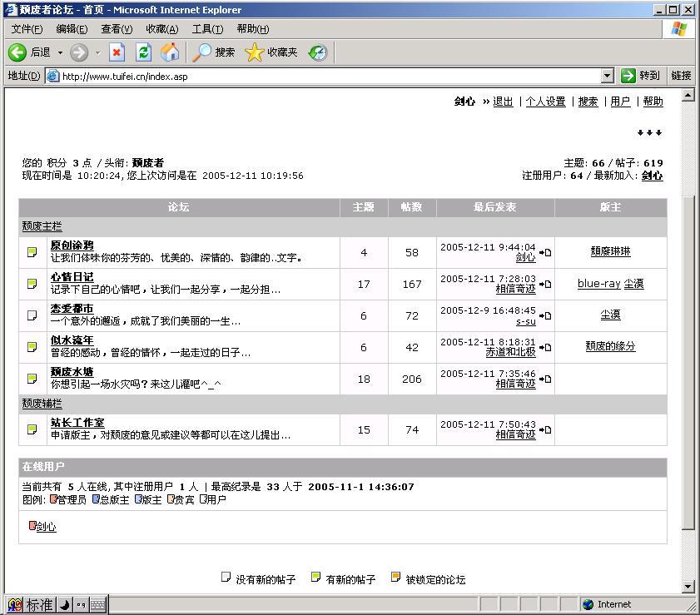Click the 退出 logout link

pos(503,102)
